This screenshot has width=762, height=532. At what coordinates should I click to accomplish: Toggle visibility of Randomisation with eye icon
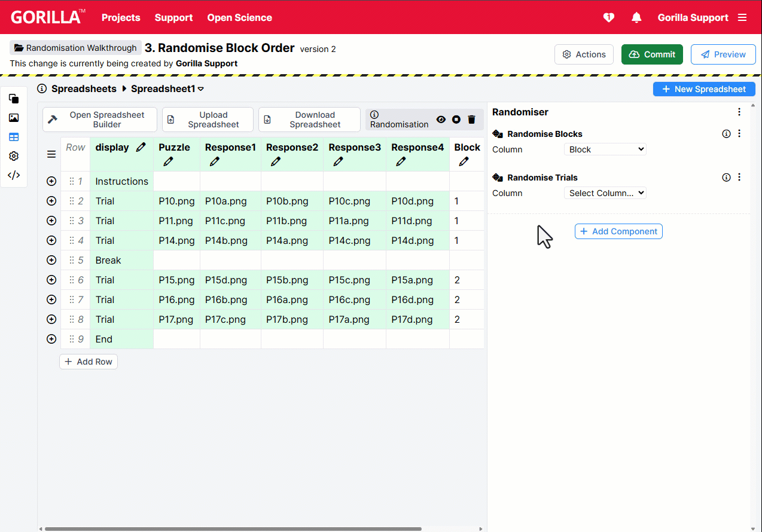[441, 120]
